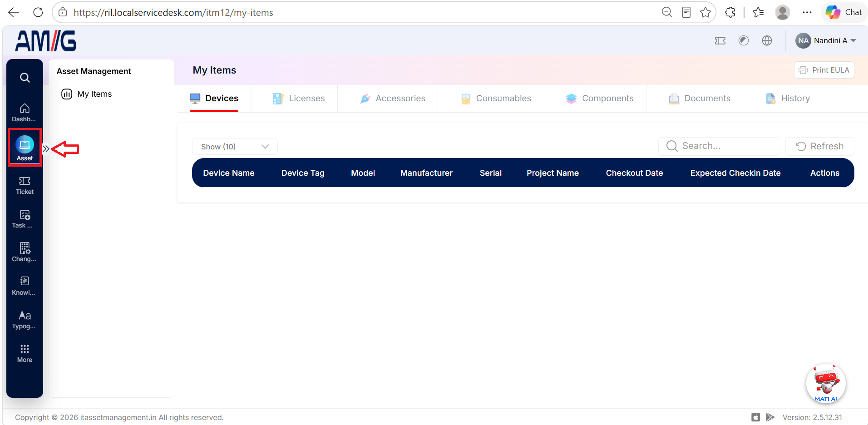868x425 pixels.
Task: Open the Nandini A user menu
Action: coord(826,41)
